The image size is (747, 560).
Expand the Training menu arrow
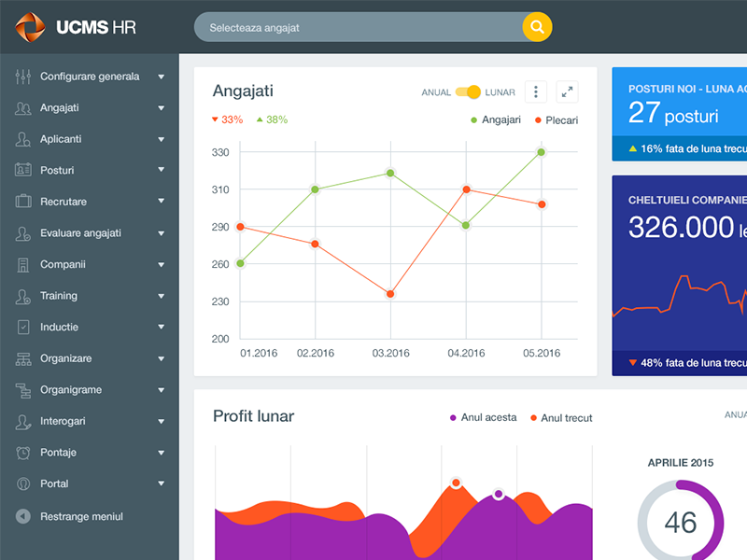[162, 296]
